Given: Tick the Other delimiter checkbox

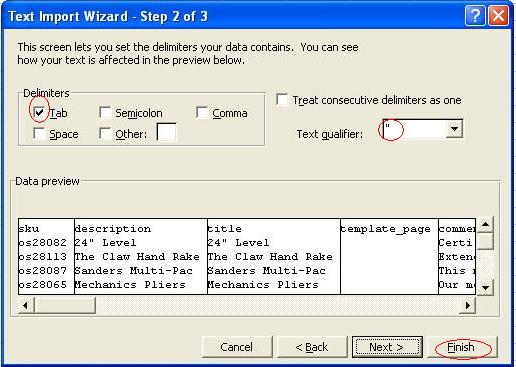Looking at the screenshot, I should point(105,134).
